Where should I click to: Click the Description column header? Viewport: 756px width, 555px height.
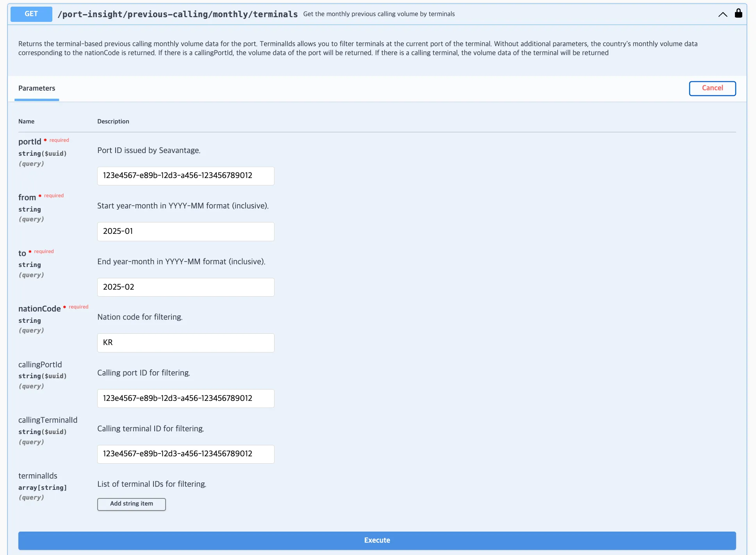tap(113, 121)
